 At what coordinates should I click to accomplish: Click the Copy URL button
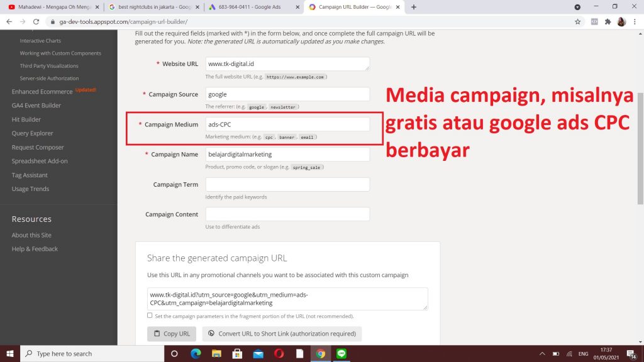coord(172,334)
